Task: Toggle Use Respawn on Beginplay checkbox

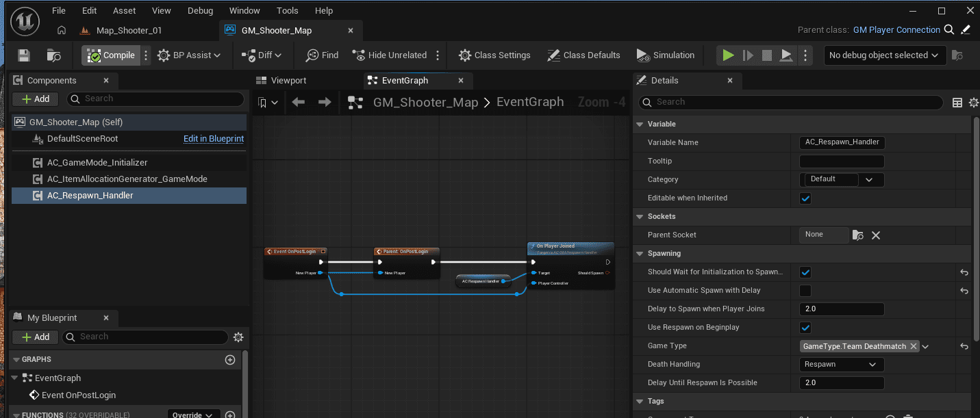Action: [805, 328]
